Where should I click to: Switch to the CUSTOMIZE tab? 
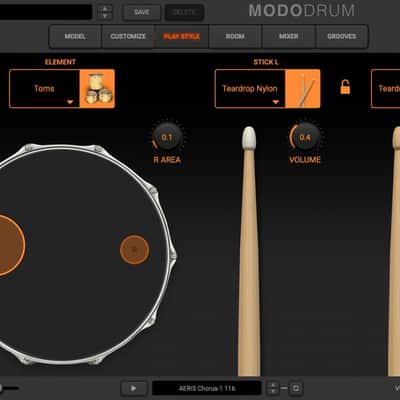(x=128, y=36)
